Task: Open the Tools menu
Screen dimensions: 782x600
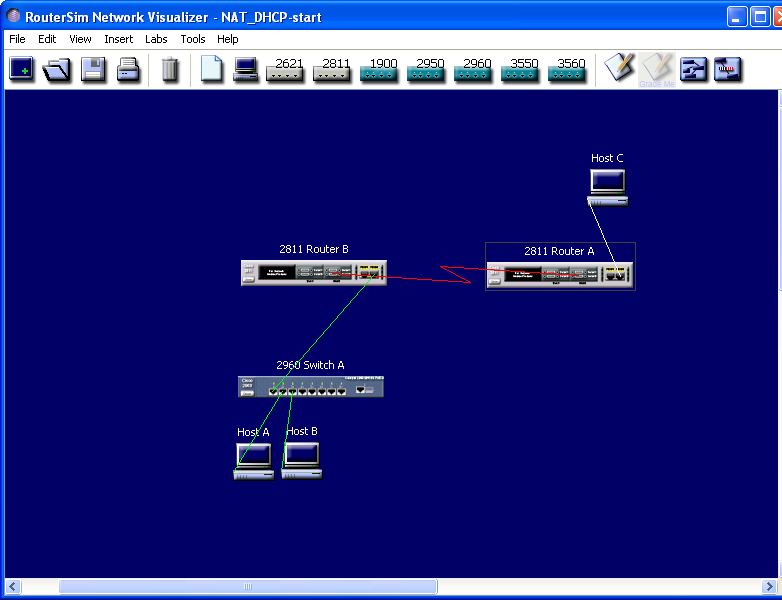Action: click(193, 39)
